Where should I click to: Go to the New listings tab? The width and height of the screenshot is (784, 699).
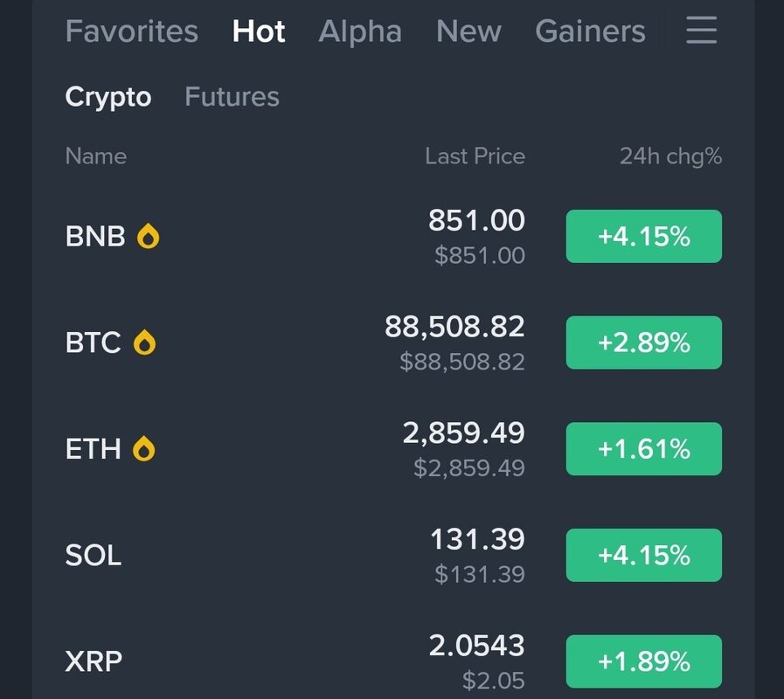pos(468,31)
